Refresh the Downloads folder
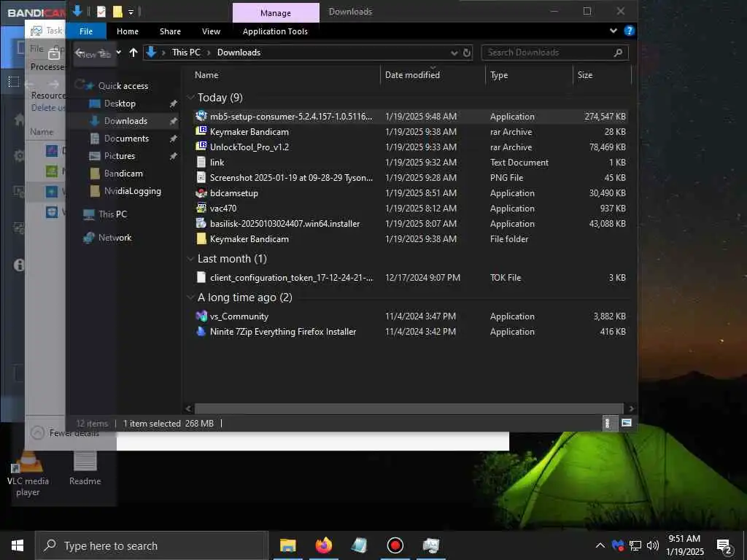The width and height of the screenshot is (747, 560). pyautogui.click(x=467, y=52)
